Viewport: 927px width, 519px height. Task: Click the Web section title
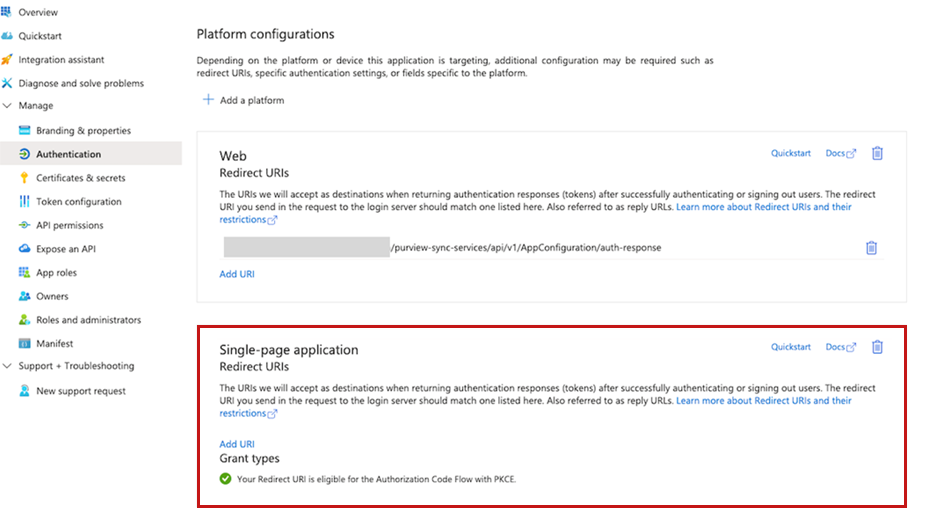(x=233, y=156)
